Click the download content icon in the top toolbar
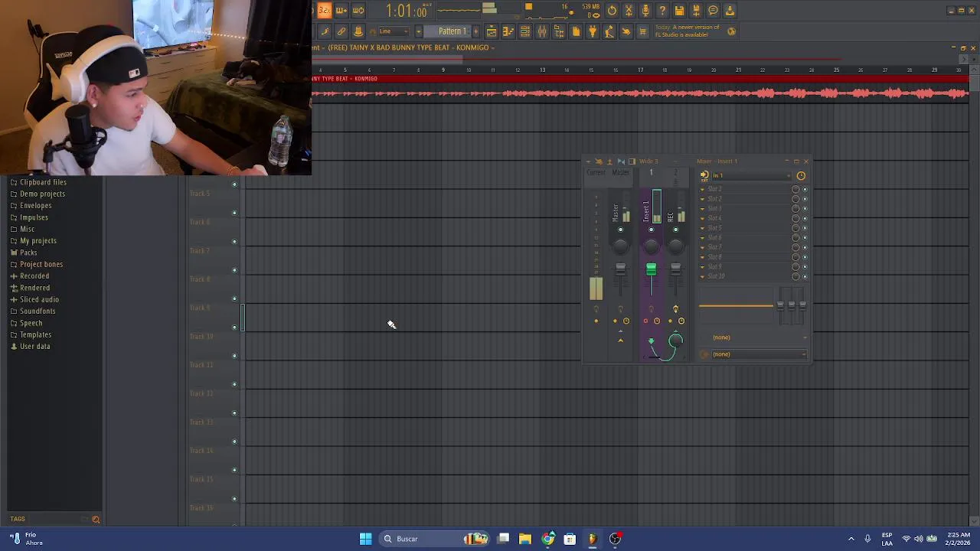 click(730, 11)
